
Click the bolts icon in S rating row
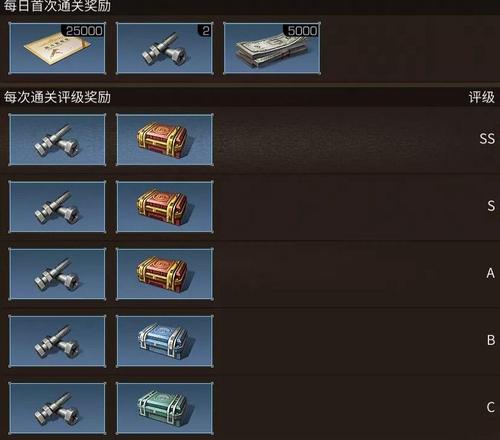[x=57, y=207]
